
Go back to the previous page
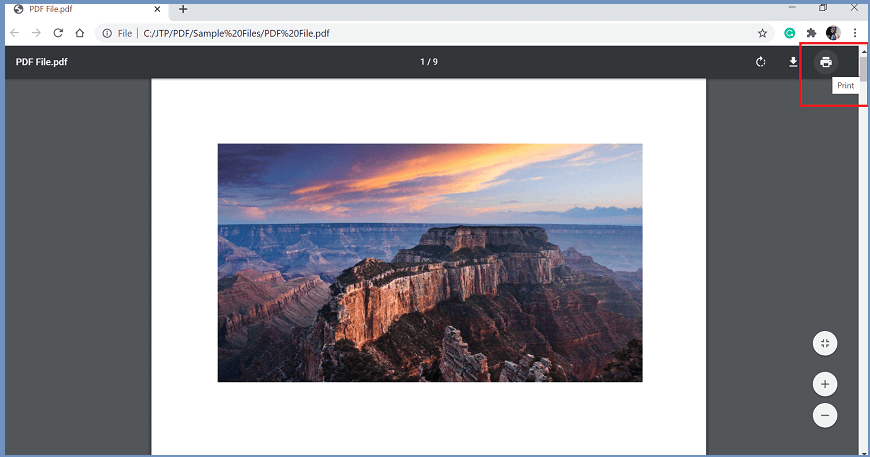(15, 33)
